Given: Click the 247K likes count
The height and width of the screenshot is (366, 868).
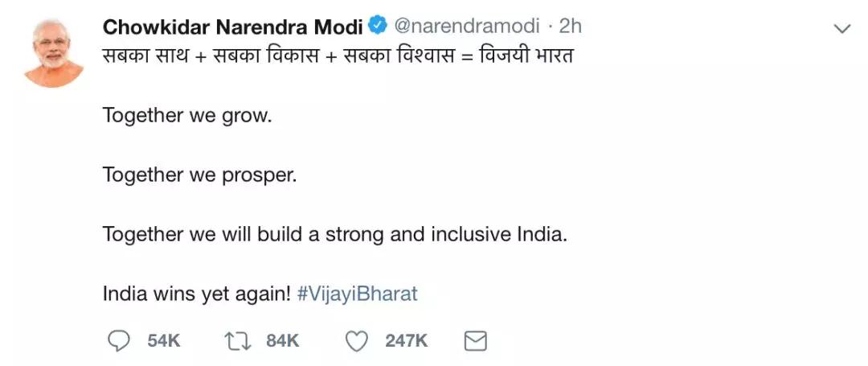Looking at the screenshot, I should (x=406, y=341).
